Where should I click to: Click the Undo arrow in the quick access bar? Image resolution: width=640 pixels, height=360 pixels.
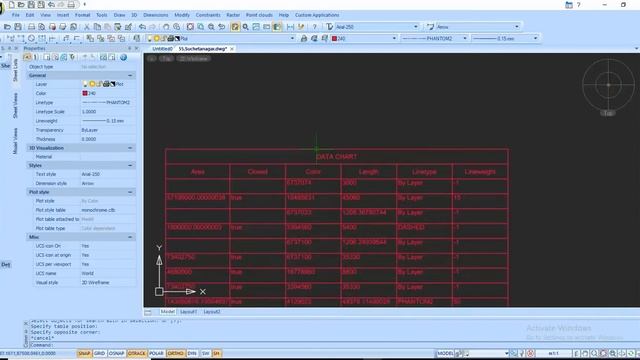point(51,5)
